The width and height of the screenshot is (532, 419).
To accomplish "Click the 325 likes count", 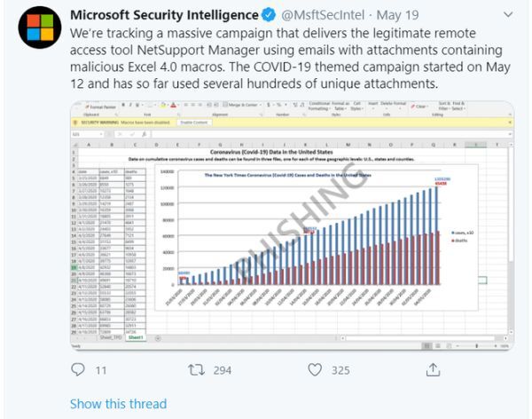I will pyautogui.click(x=340, y=370).
